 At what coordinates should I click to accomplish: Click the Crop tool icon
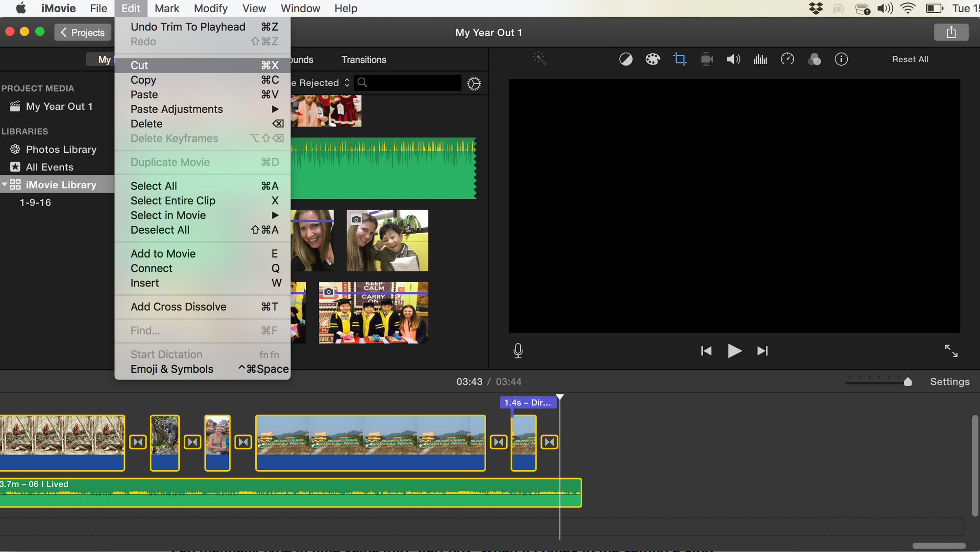[x=680, y=59]
